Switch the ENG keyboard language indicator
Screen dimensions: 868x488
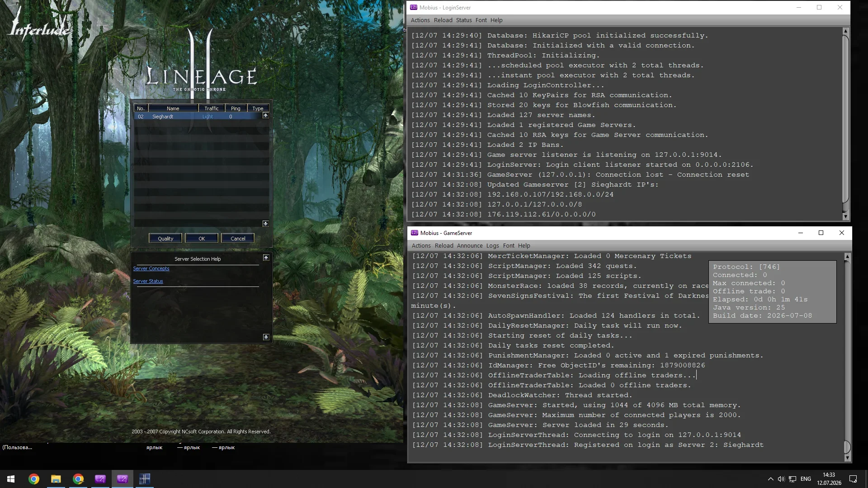(806, 479)
